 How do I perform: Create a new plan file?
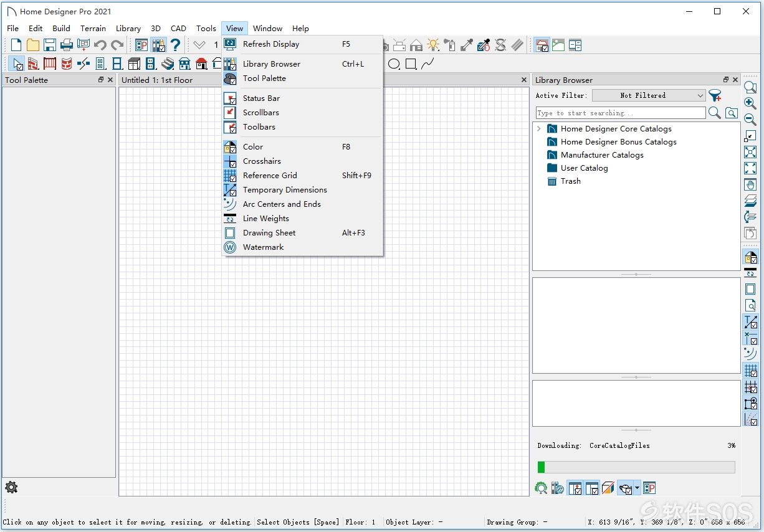point(16,45)
